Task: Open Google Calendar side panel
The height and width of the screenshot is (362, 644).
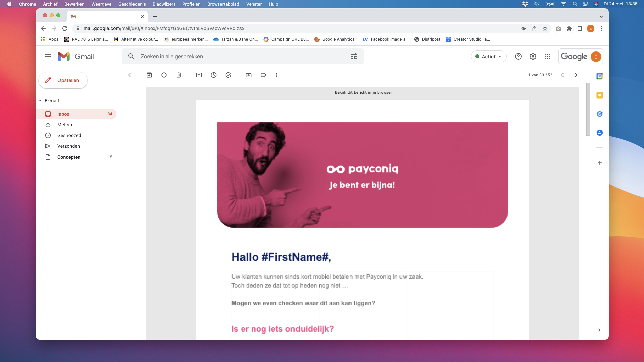Action: pos(600,76)
